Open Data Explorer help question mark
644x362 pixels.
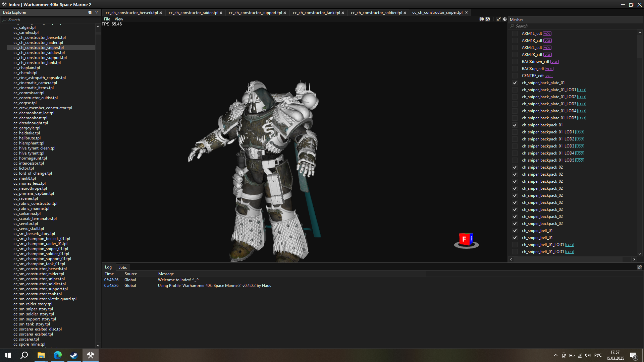tap(96, 12)
